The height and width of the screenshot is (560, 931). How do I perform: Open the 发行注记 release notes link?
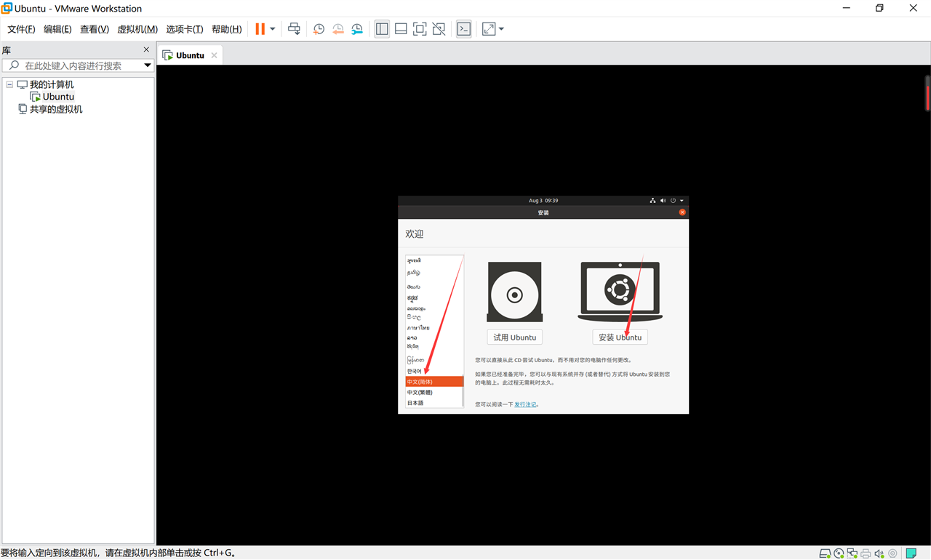(525, 404)
